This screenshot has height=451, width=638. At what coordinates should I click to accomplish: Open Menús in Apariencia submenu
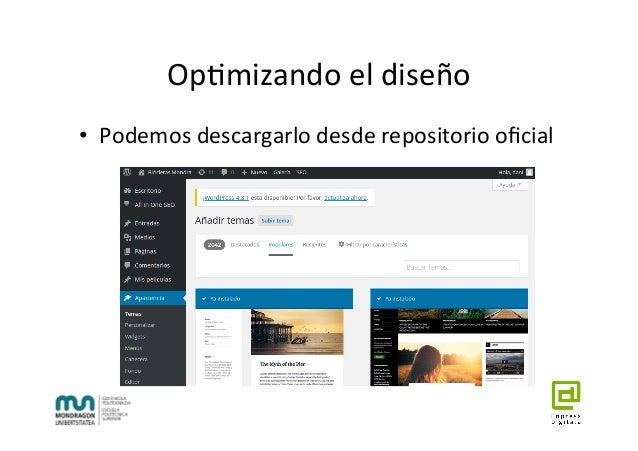pyautogui.click(x=133, y=348)
